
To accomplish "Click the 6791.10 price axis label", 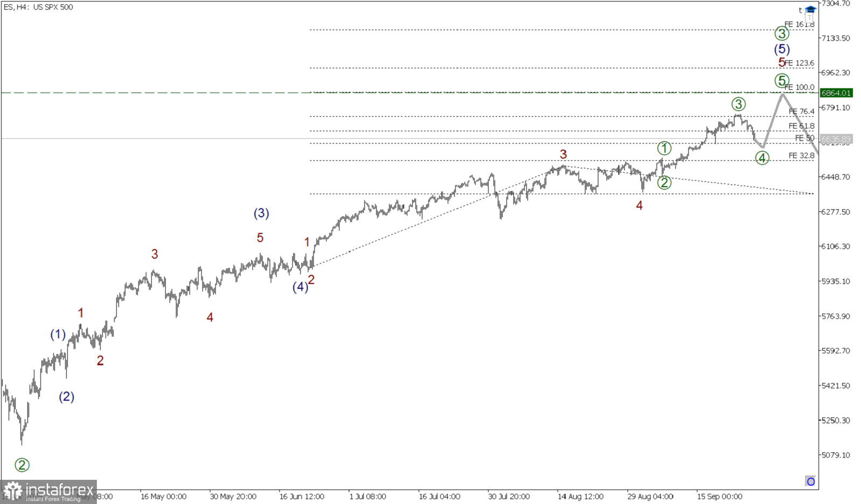I will pyautogui.click(x=836, y=108).
